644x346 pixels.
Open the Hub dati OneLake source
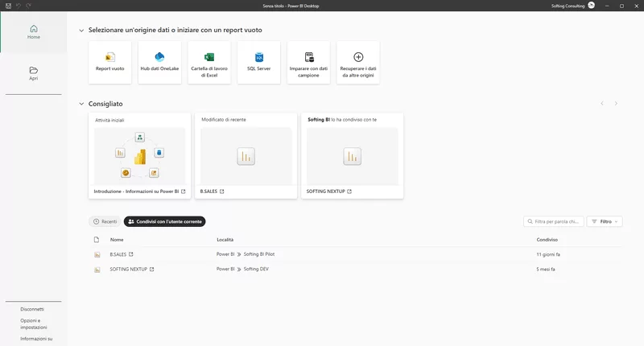tap(159, 63)
